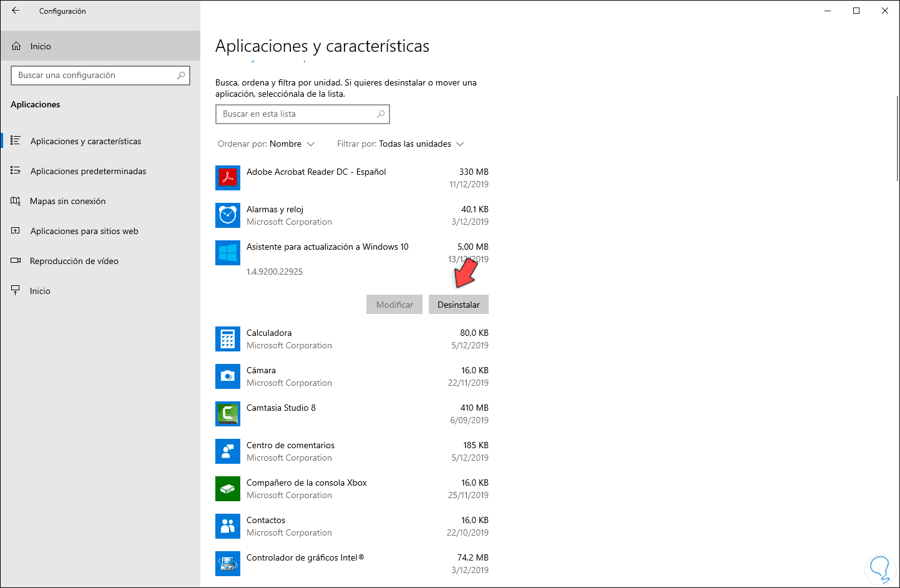Viewport: 900px width, 588px height.
Task: Click the vertical scrollbar thumb on the right
Action: click(898, 138)
